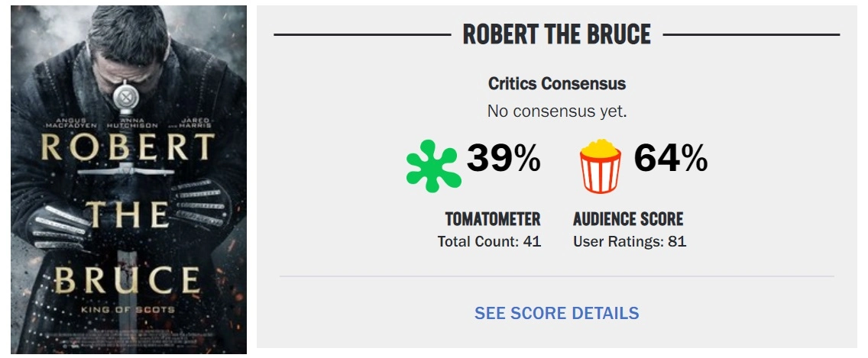Select the 'No consensus yet.' text
This screenshot has width=868, height=358.
556,111
